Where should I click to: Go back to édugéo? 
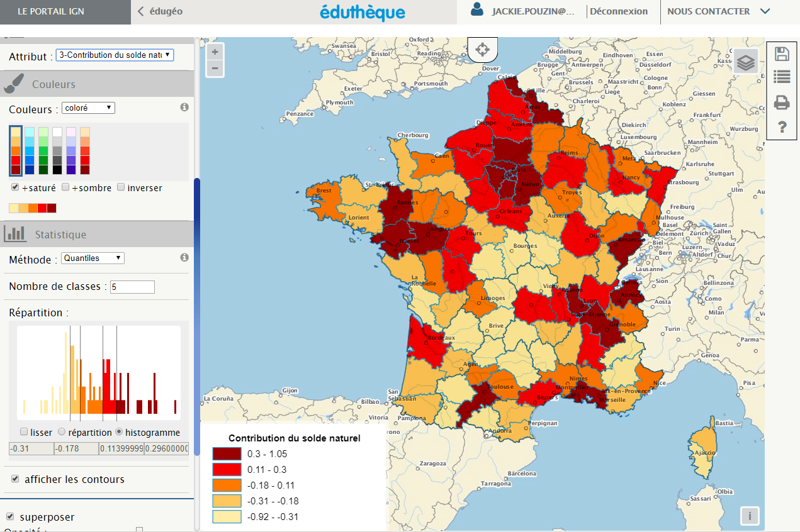160,11
